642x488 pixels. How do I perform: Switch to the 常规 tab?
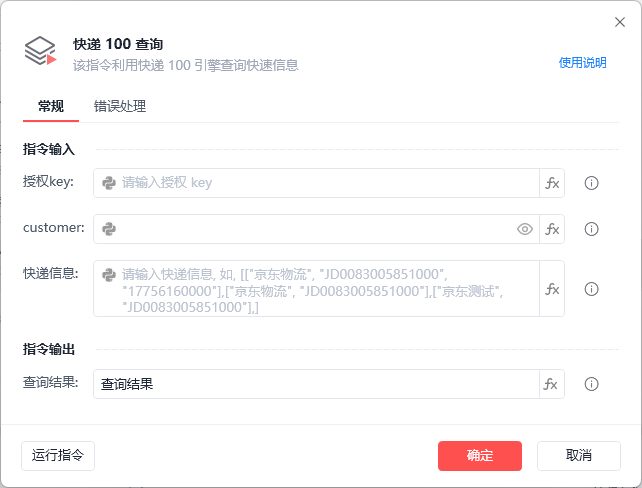(51, 106)
